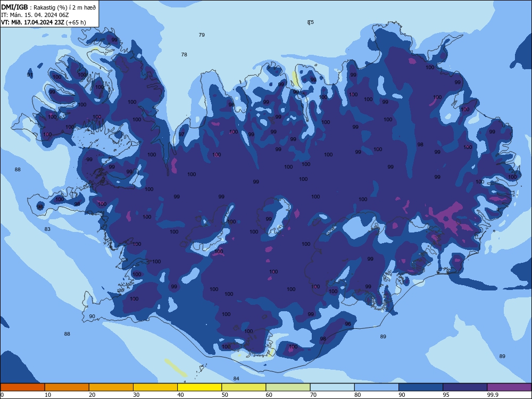Click the legend label '50'

pyautogui.click(x=225, y=395)
